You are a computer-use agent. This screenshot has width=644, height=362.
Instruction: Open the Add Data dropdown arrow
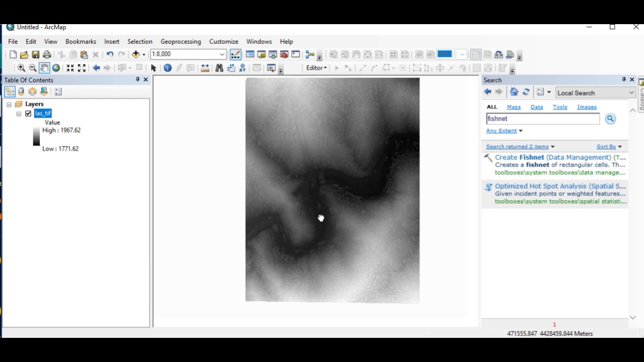[144, 54]
